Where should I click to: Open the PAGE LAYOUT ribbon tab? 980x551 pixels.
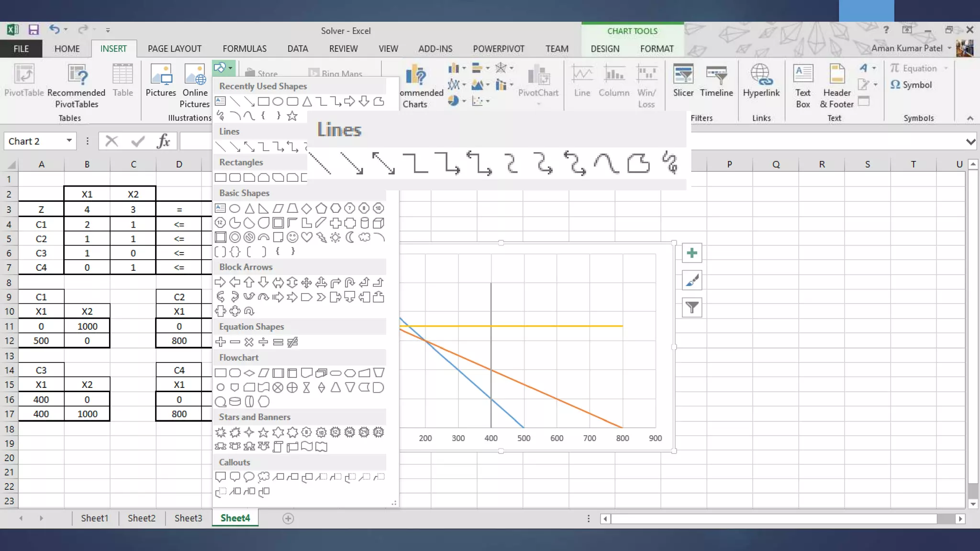click(x=175, y=49)
